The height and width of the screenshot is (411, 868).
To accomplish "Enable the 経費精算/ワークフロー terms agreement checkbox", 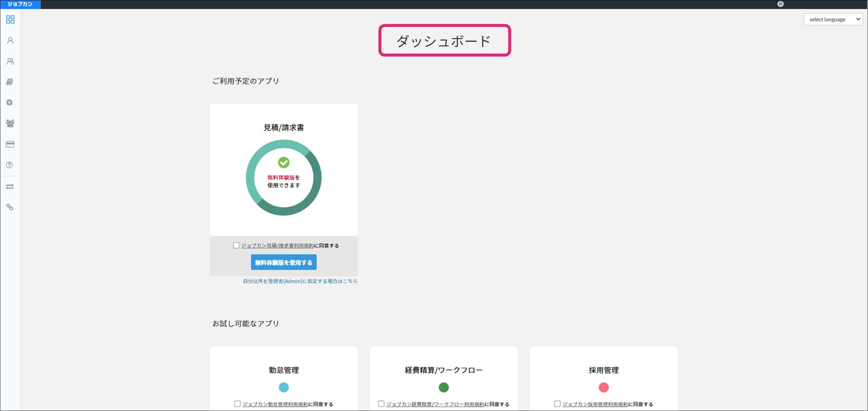I will (x=381, y=404).
